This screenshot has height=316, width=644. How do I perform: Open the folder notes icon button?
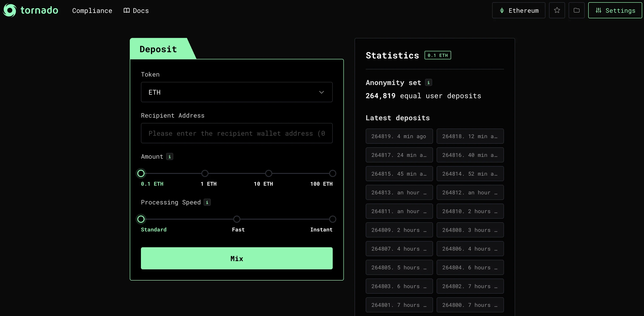[576, 10]
